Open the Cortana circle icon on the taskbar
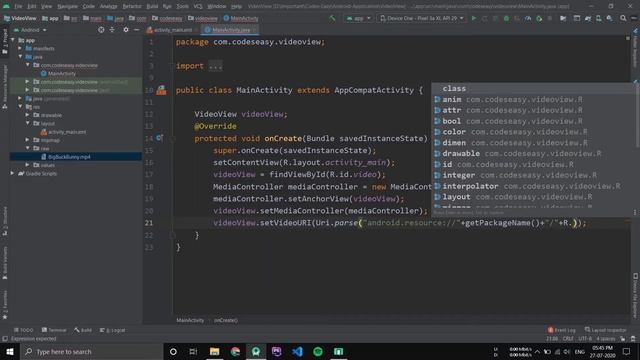The width and height of the screenshot is (640, 360). 173,351
